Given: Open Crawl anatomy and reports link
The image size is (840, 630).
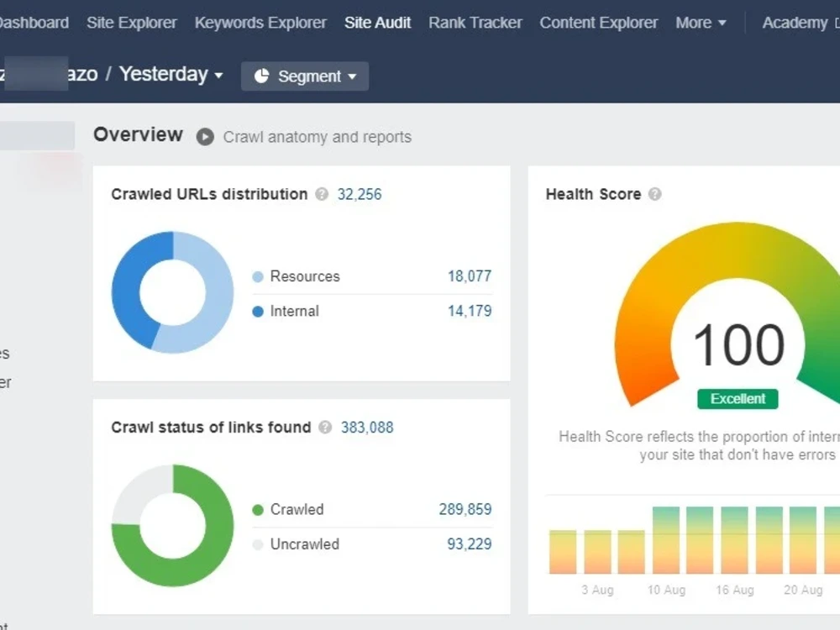Looking at the screenshot, I should click(318, 137).
